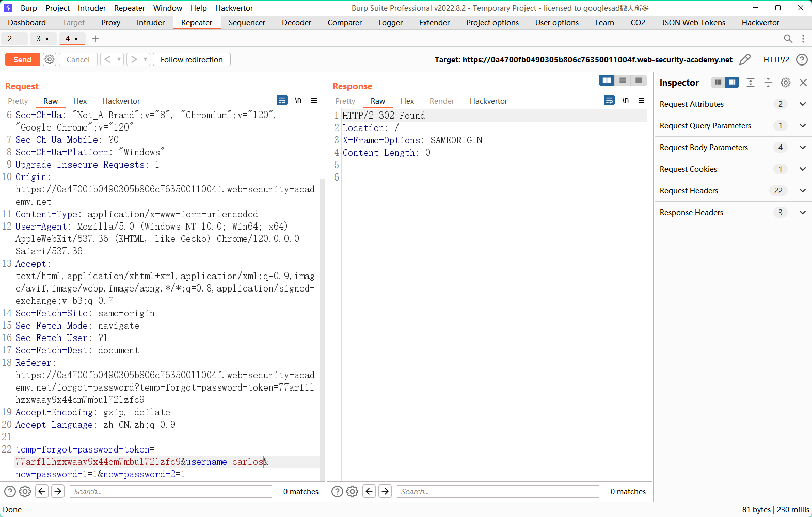The height and width of the screenshot is (517, 812).
Task: Click the Cancel button
Action: (78, 59)
